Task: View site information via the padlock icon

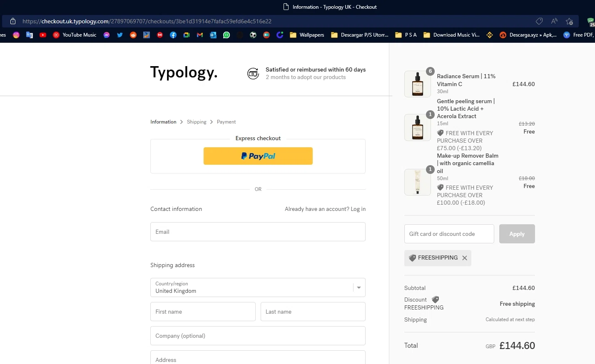Action: (x=13, y=21)
